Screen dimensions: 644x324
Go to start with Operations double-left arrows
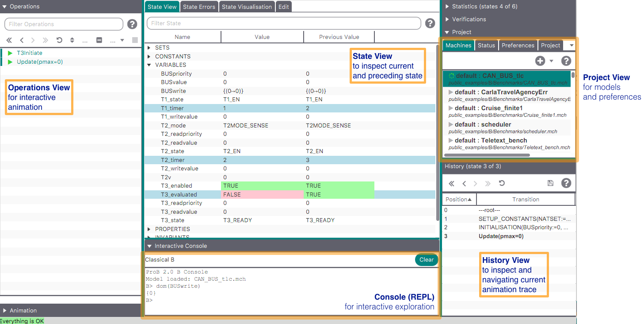pos(9,40)
